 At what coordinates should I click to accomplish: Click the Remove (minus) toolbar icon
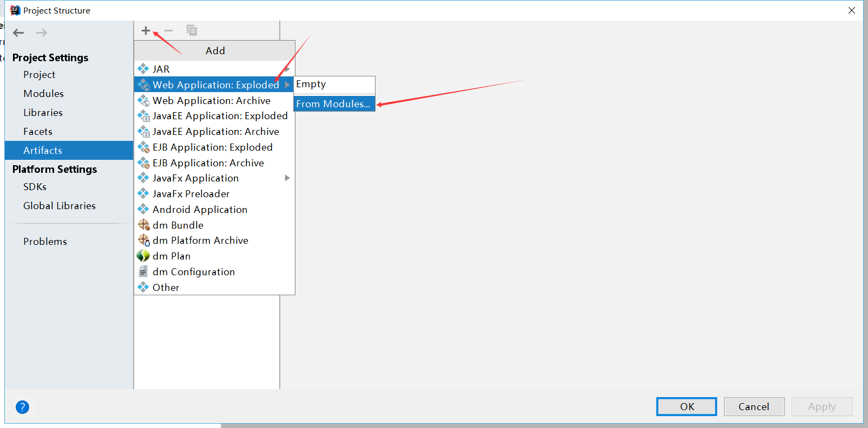tap(168, 30)
